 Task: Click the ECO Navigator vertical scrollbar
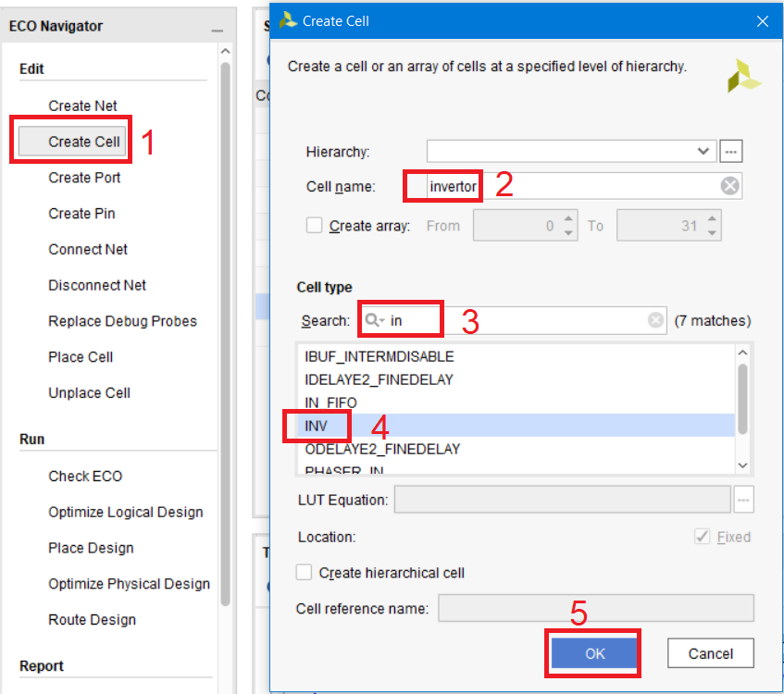[x=226, y=333]
